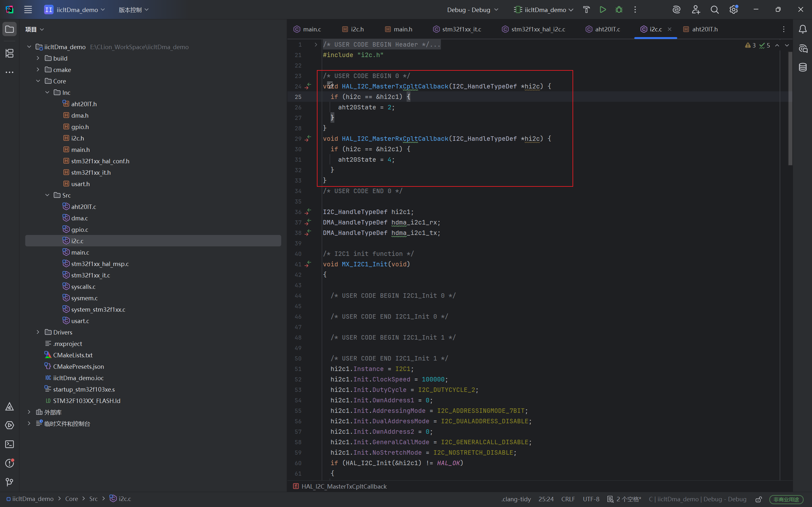The height and width of the screenshot is (507, 812).
Task: Switch to the aht20IT.c tab
Action: tap(607, 29)
